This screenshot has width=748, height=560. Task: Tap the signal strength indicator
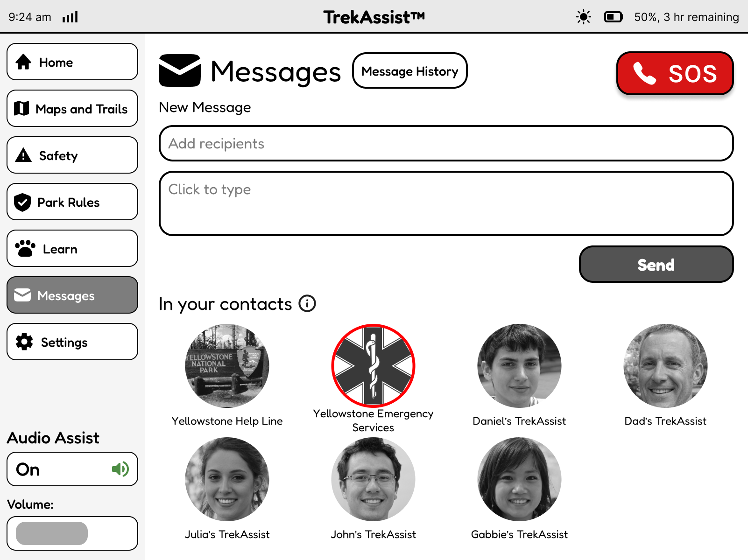click(70, 16)
